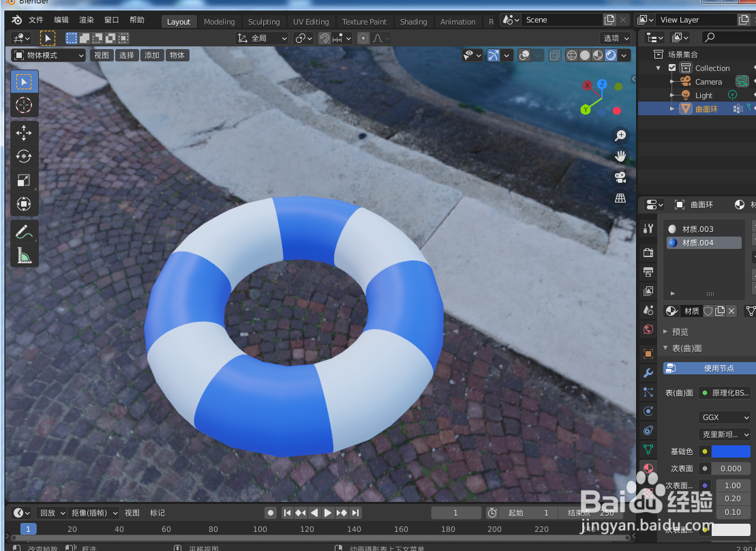
Task: Select the Move tool in the toolbar
Action: (x=24, y=133)
